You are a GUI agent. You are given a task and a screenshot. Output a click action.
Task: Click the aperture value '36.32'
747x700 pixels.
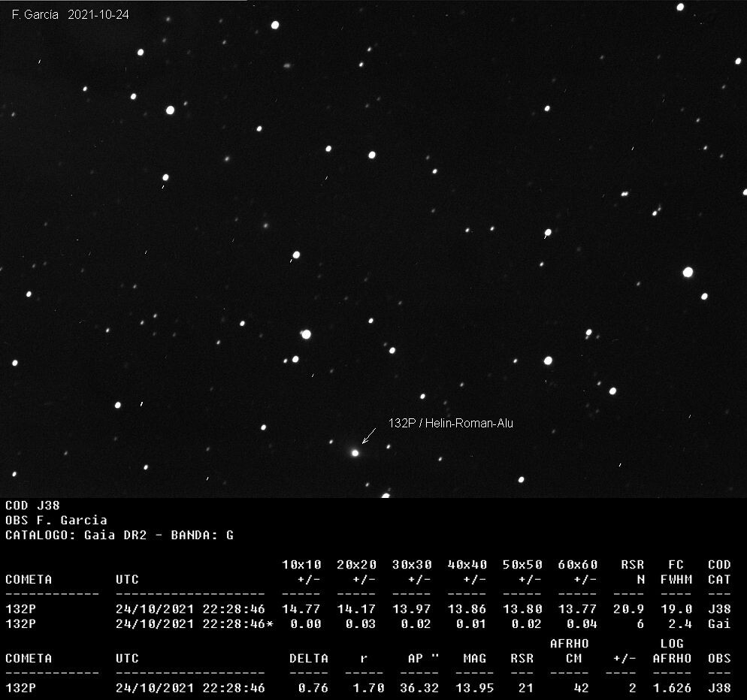(x=419, y=688)
